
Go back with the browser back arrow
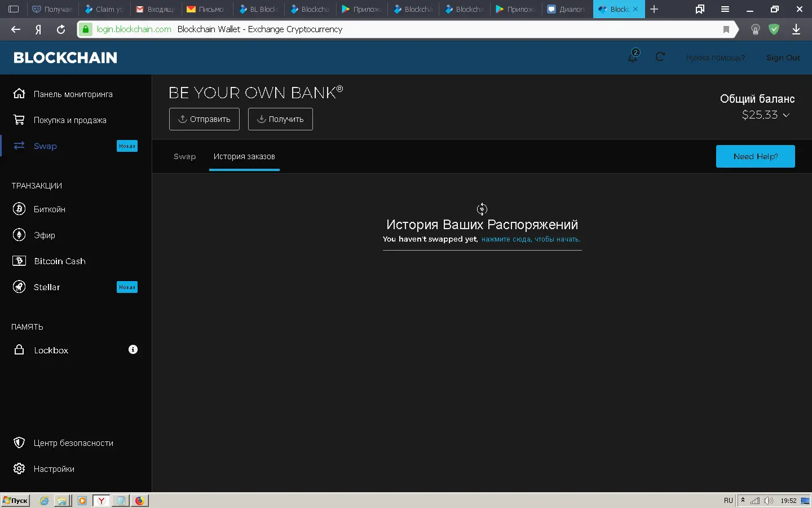[x=16, y=29]
